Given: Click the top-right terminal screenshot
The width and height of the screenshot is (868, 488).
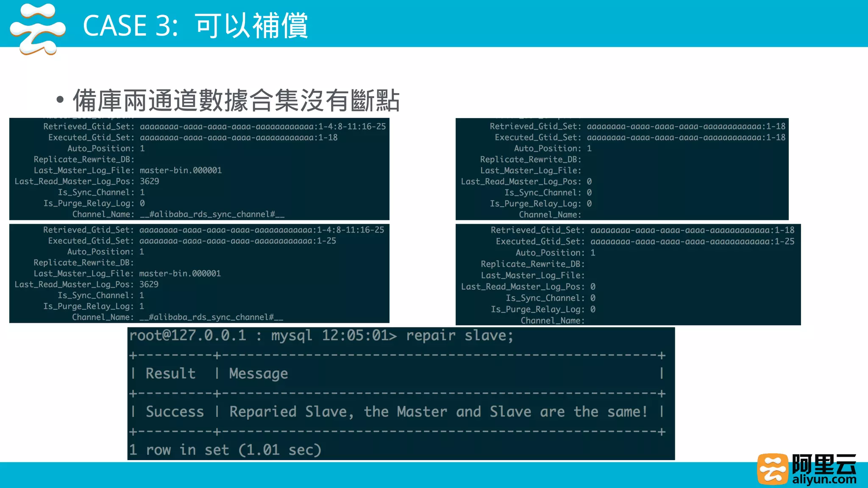Looking at the screenshot, I should pos(622,169).
